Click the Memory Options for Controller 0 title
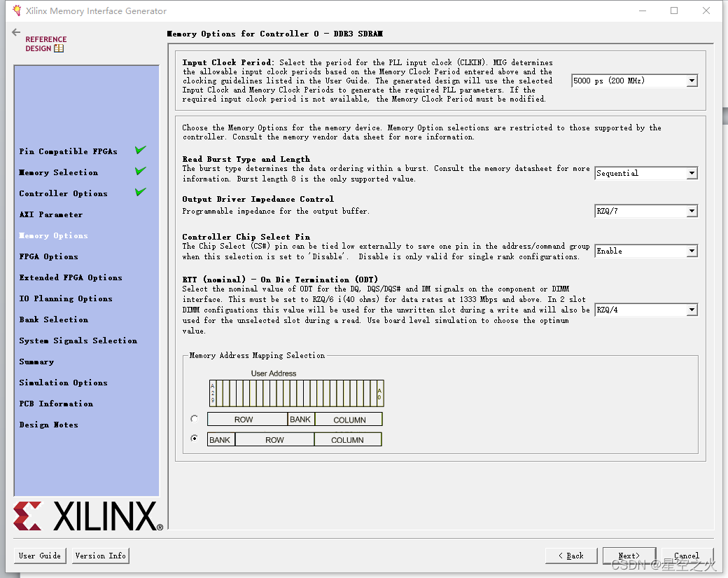Screen dimensions: 728x578 (x=275, y=34)
